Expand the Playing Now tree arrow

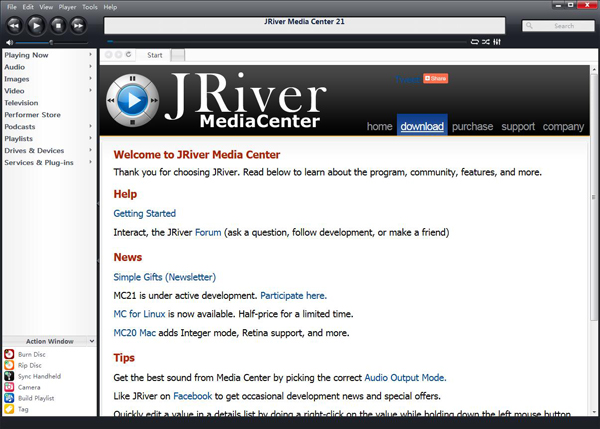(91, 55)
